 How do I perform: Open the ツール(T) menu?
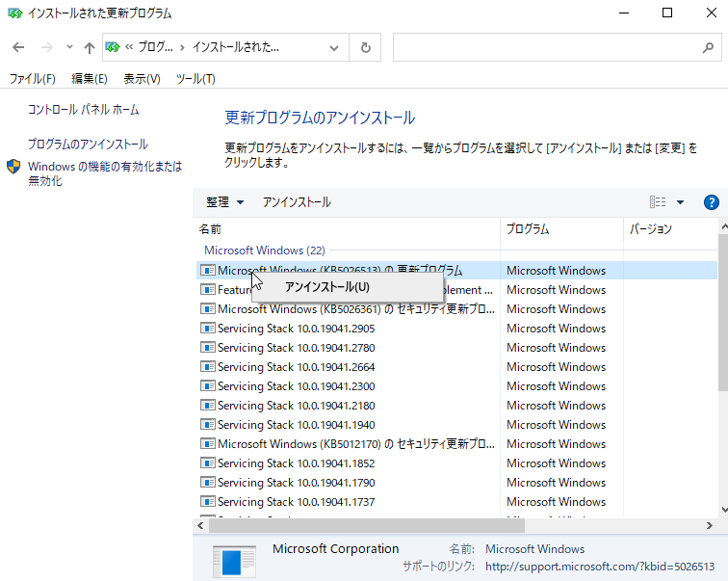click(x=195, y=78)
